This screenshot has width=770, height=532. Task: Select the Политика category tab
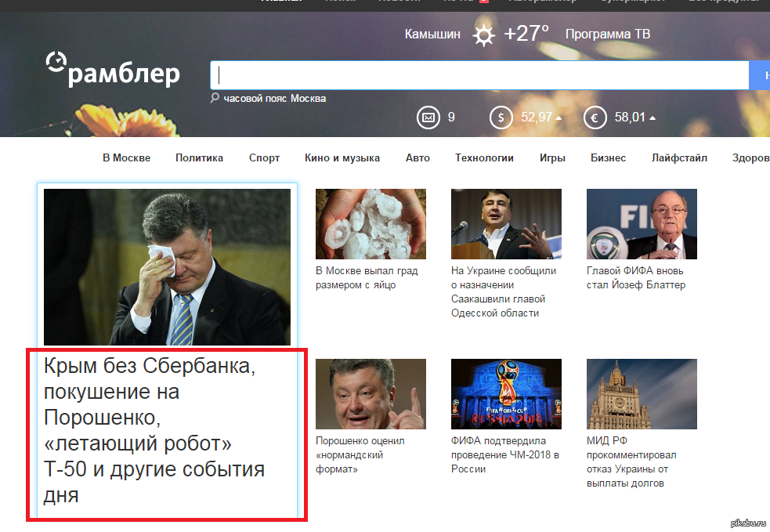pos(199,157)
